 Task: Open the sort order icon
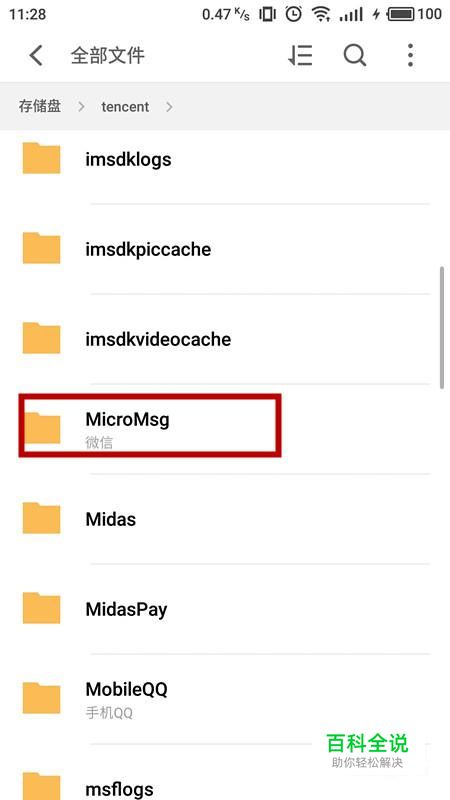tap(300, 55)
